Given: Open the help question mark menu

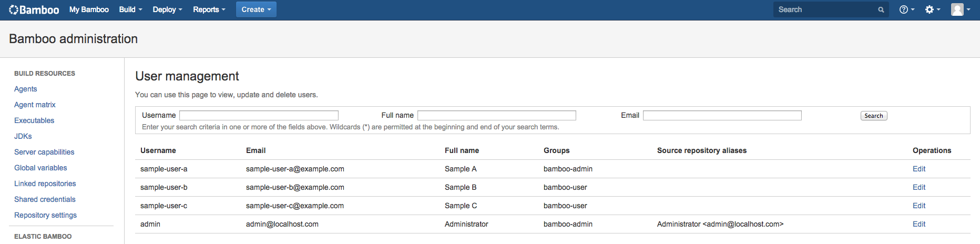Looking at the screenshot, I should 907,9.
